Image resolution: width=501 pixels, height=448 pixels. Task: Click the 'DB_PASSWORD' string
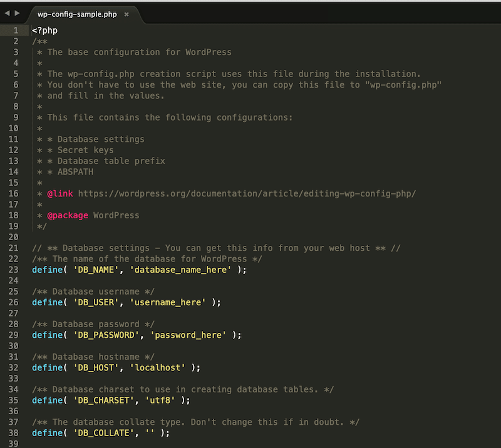[x=106, y=335]
